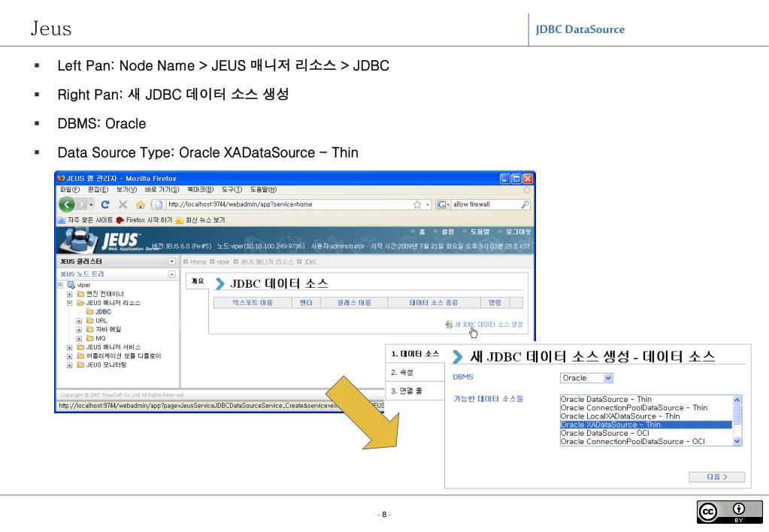Sort by the 익스포트 이름 column header
Screen dimensions: 769x532
pos(253,303)
